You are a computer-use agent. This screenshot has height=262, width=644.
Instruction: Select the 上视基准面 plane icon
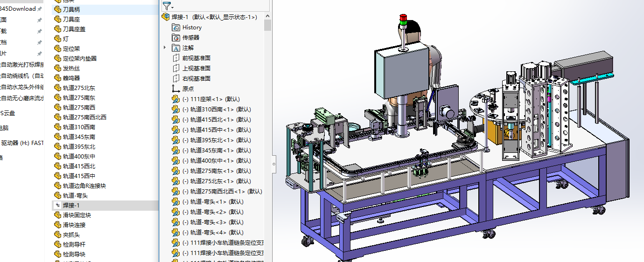click(x=176, y=69)
